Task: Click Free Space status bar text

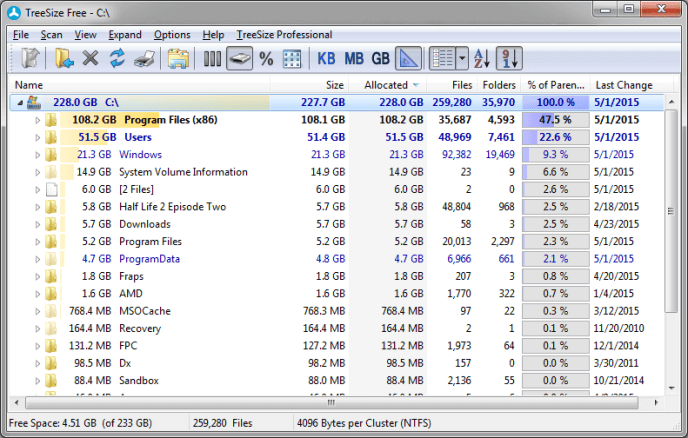Action: 80,423
